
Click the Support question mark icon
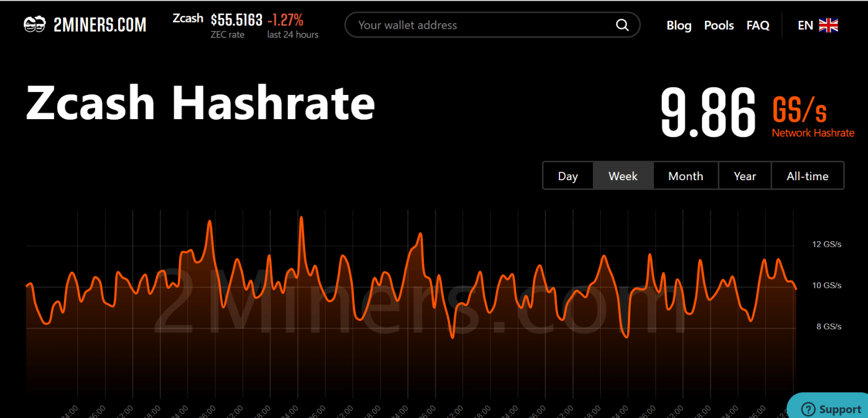coord(809,409)
